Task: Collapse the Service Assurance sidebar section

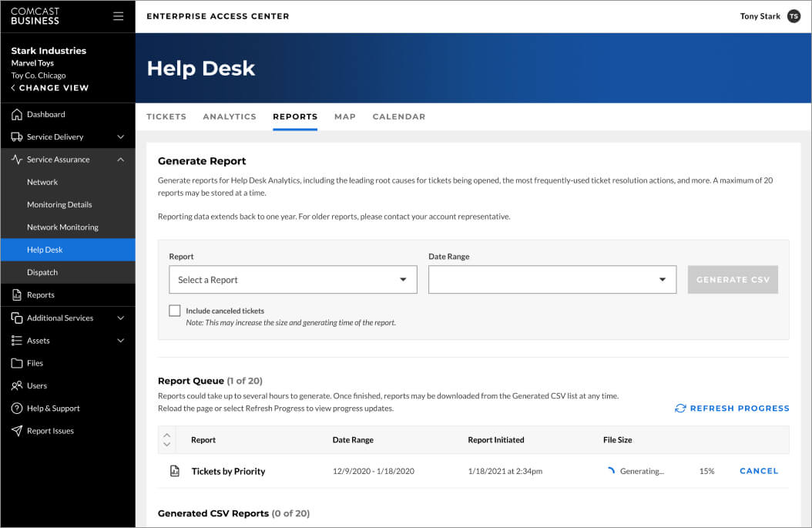Action: coord(120,160)
